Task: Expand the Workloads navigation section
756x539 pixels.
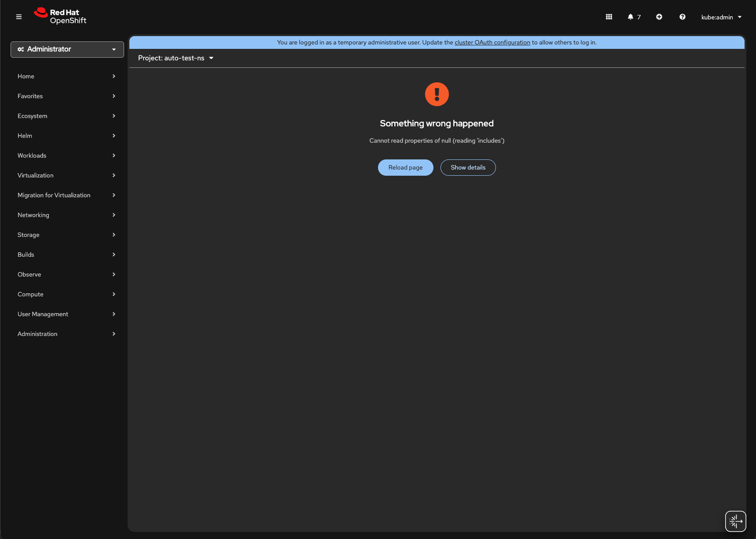Action: [x=66, y=155]
